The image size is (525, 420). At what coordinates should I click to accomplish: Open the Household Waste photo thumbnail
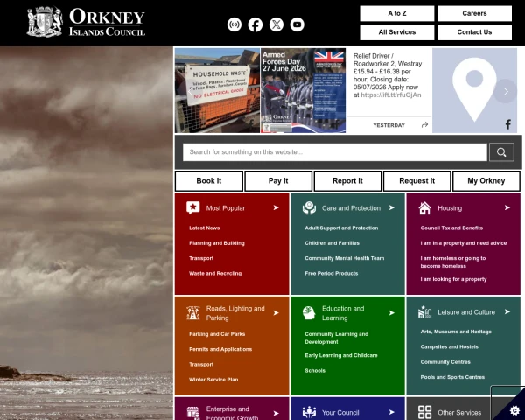pos(217,90)
